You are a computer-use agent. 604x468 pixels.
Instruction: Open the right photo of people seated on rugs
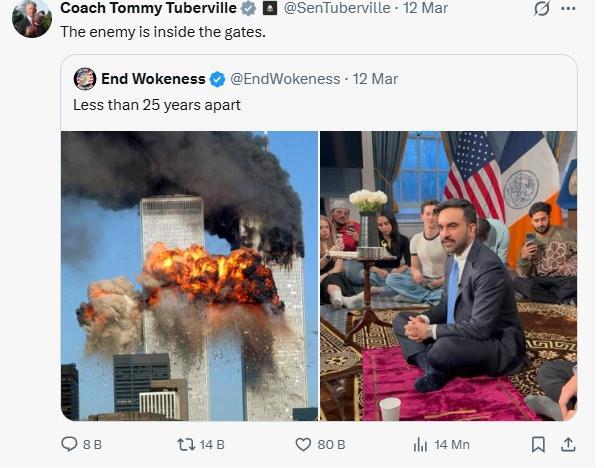click(448, 275)
